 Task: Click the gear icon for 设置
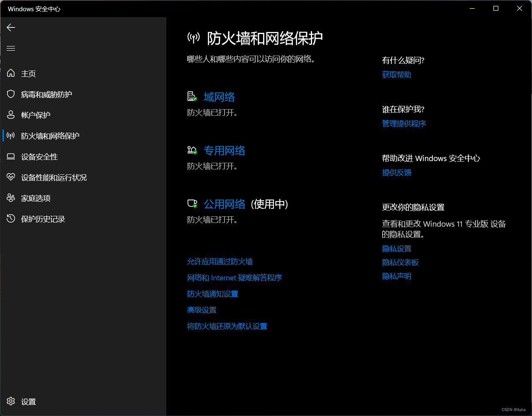11,401
